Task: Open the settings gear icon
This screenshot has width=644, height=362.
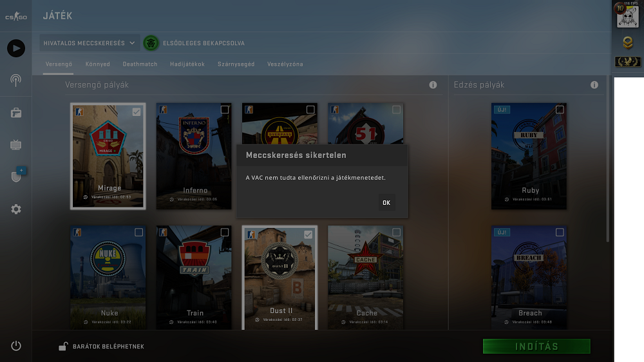Action: (x=16, y=209)
